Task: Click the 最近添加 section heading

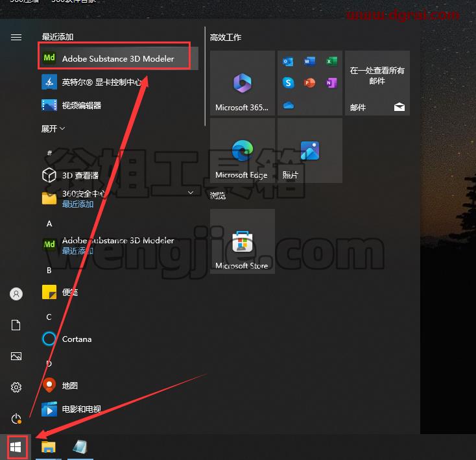Action: click(57, 37)
